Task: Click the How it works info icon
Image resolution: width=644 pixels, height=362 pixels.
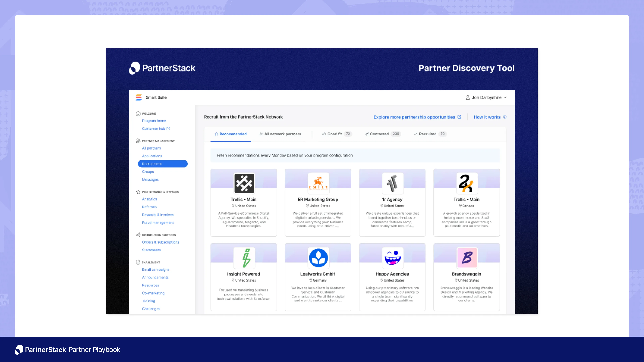Action: tap(505, 117)
